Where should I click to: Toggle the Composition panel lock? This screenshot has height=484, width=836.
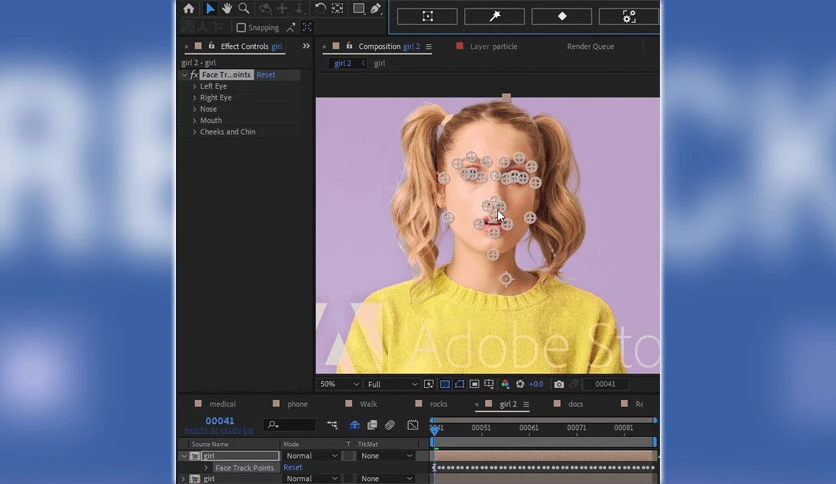[x=349, y=46]
